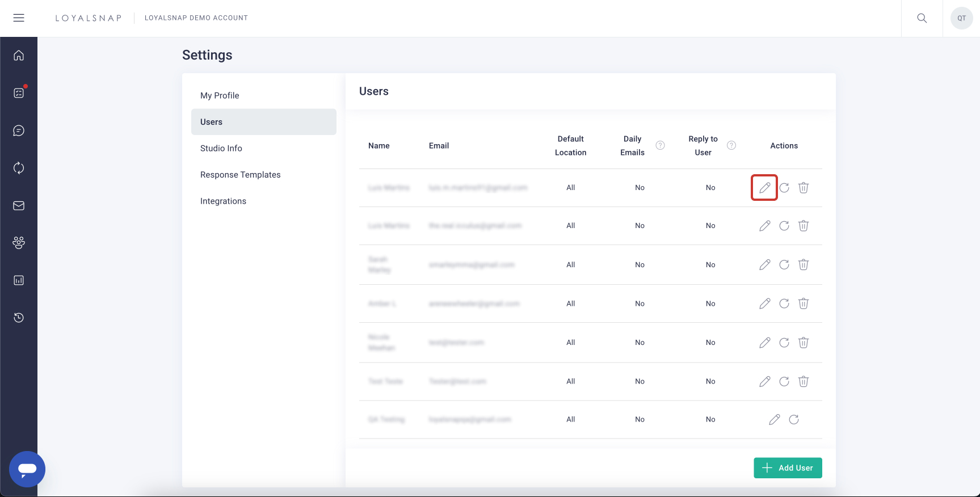
Task: Select My Profile settings tab
Action: [220, 95]
